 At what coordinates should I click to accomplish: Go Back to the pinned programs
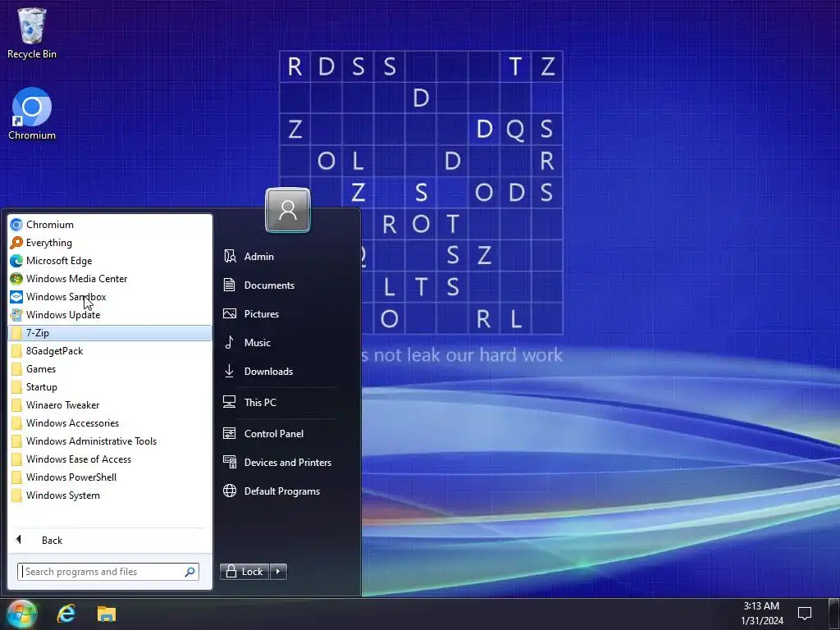tap(110, 540)
